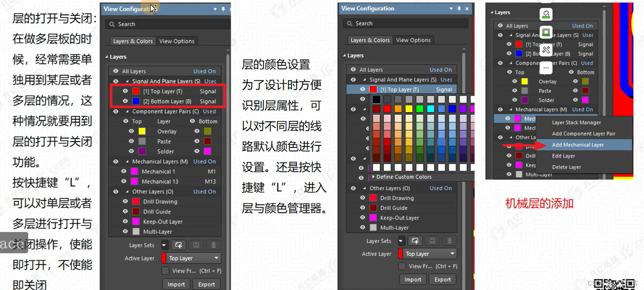Collapse Other Layers group in left panel
This screenshot has height=290, width=644.
[127, 191]
